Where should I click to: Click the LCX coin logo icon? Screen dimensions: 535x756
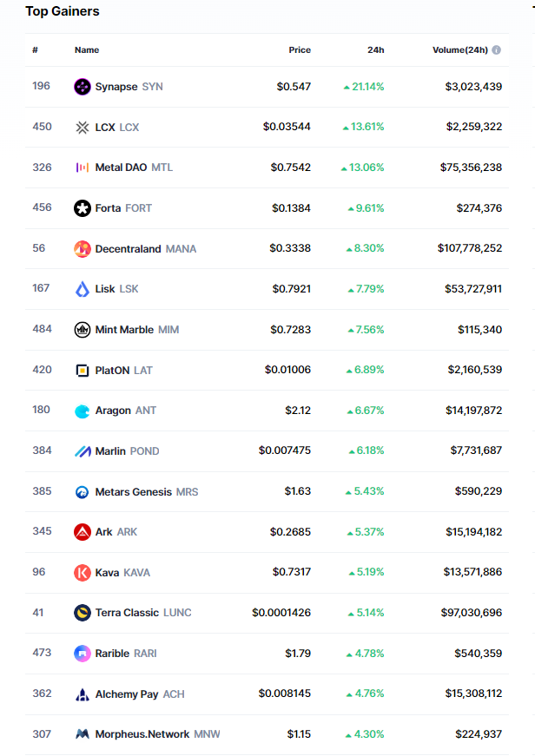click(83, 128)
